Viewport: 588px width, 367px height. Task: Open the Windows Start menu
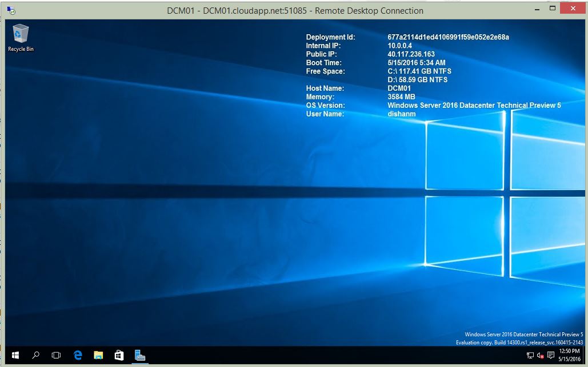click(15, 355)
